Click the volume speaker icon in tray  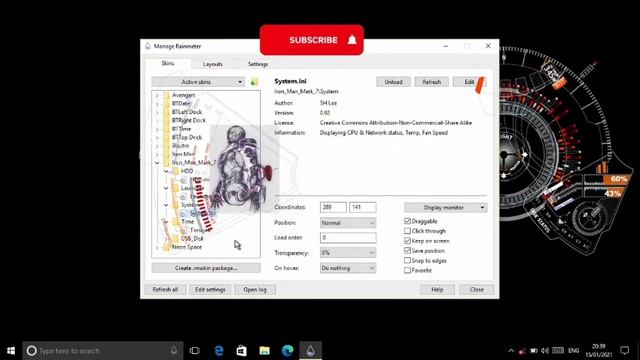coord(545,351)
